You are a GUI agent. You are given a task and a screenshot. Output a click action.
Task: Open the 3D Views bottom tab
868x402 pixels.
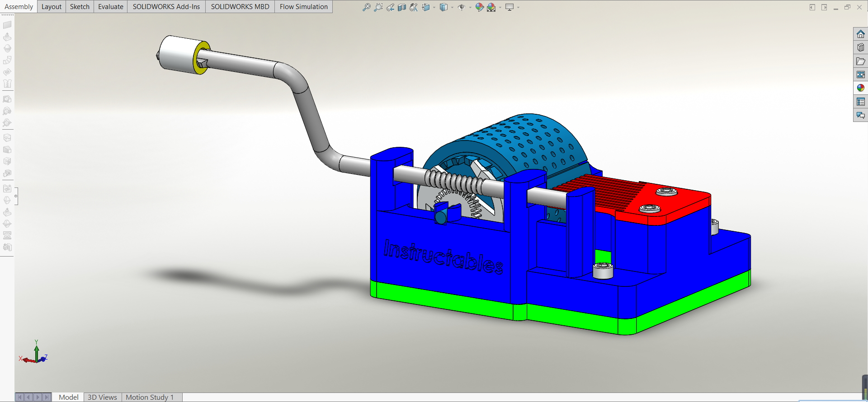point(102,397)
